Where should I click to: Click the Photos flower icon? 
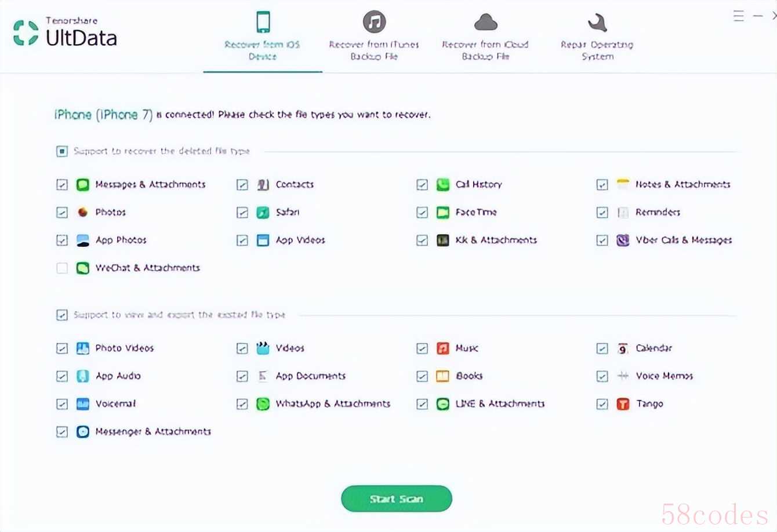click(83, 212)
